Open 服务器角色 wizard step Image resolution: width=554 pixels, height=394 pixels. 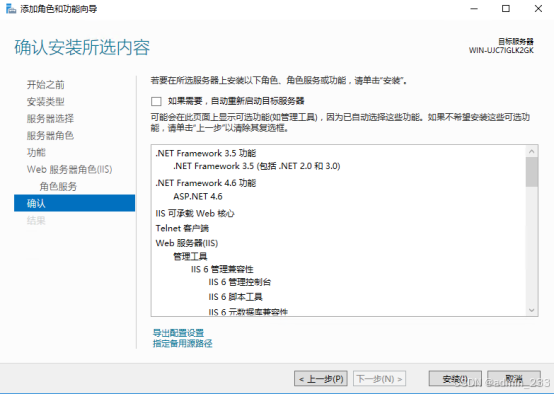click(x=50, y=136)
